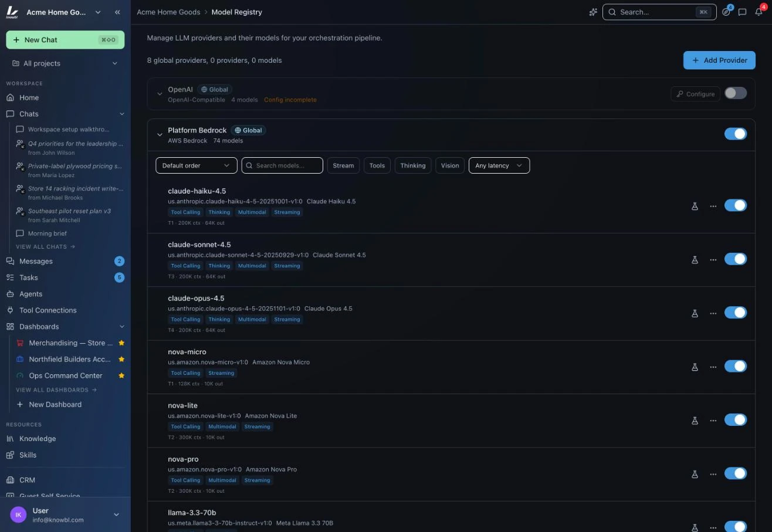Click the flask test icon for claude-opus-4.5

click(695, 313)
